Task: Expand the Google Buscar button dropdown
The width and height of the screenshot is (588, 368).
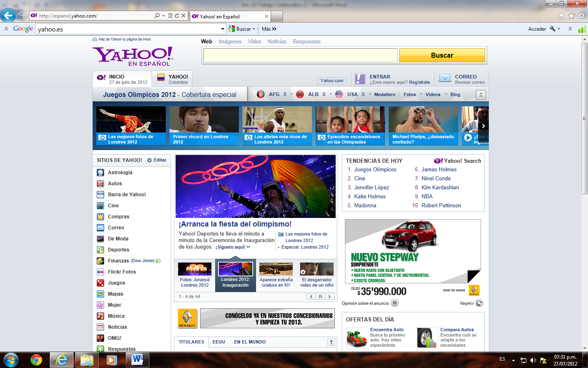Action: tap(254, 29)
